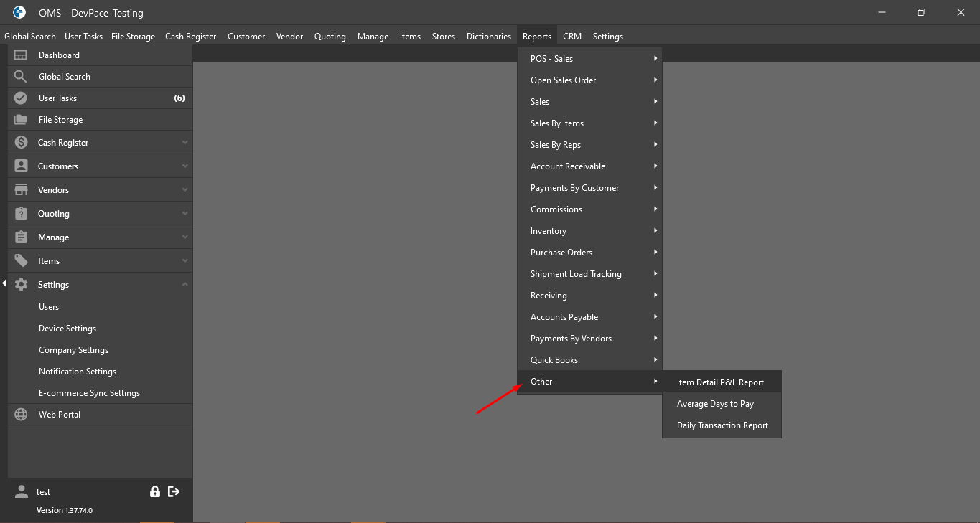Click the Dashboard icon in sidebar

[21, 55]
